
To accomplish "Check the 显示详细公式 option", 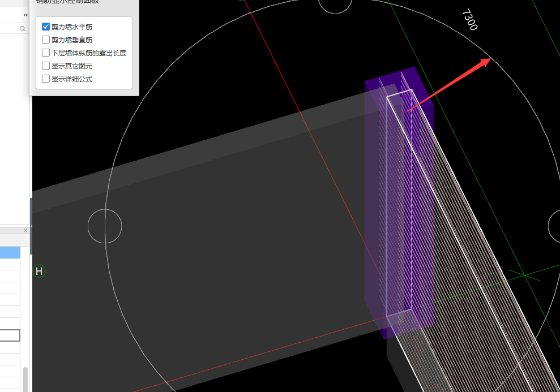I will coord(46,79).
